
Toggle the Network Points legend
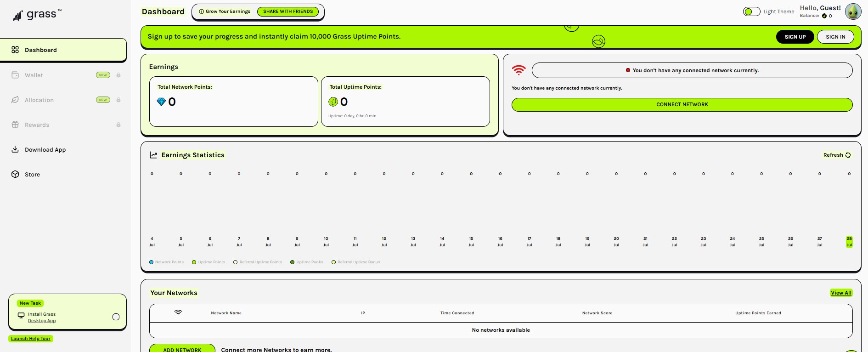[166, 262]
